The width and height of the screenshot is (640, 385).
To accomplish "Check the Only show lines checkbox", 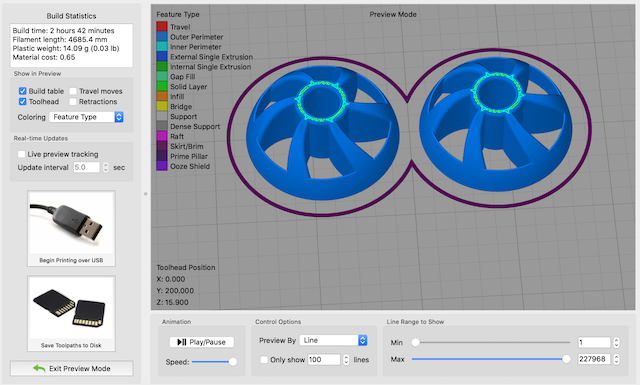I will (264, 359).
